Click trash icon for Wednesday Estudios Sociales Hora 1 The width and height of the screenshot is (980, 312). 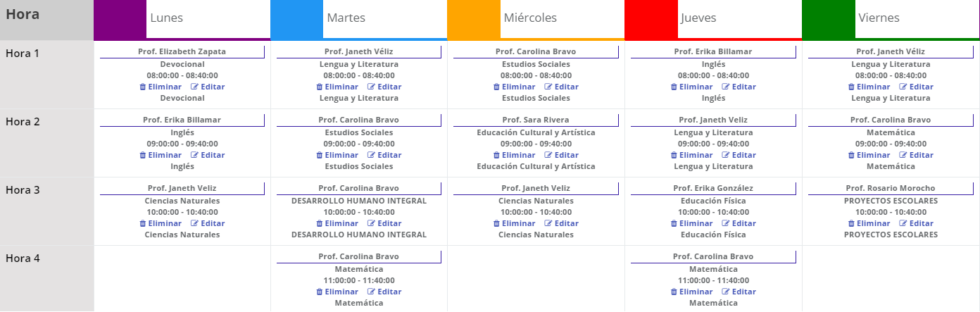click(497, 87)
